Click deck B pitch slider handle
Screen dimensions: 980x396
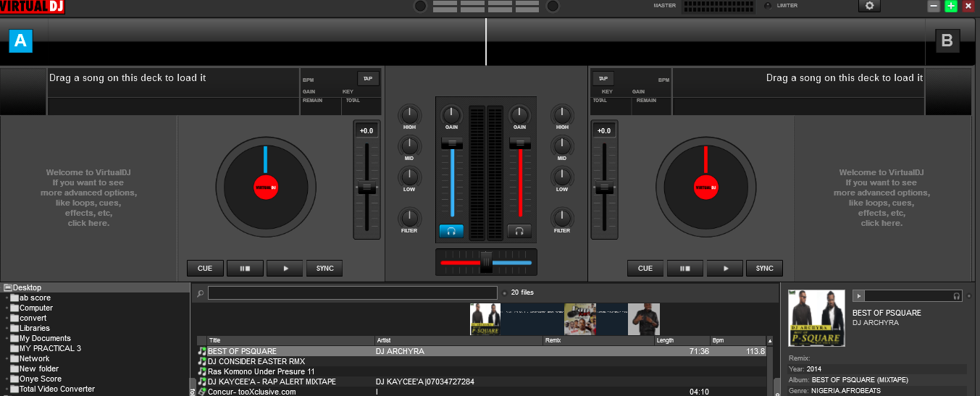[x=603, y=188]
